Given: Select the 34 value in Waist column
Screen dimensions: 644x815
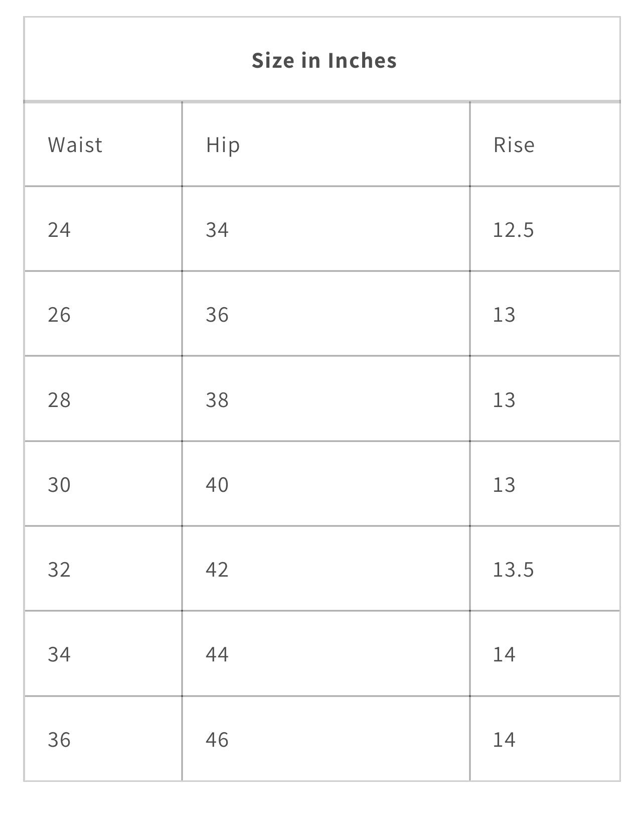Looking at the screenshot, I should [x=59, y=654].
